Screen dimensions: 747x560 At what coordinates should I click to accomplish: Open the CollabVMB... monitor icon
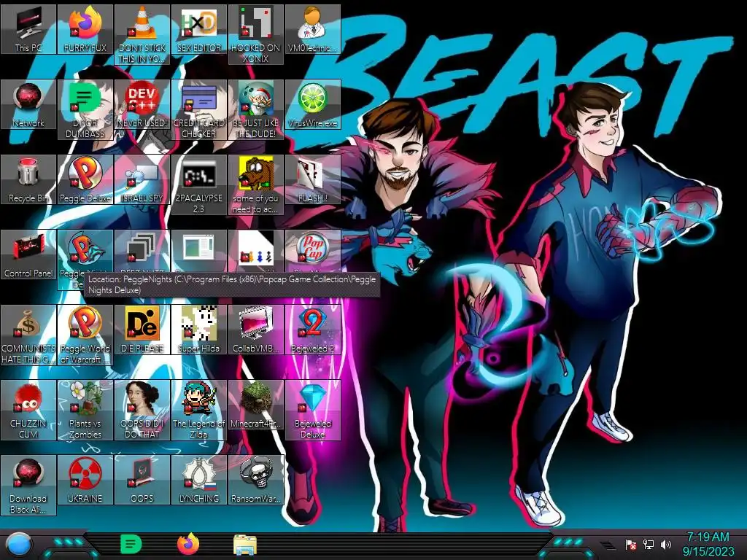click(x=256, y=330)
